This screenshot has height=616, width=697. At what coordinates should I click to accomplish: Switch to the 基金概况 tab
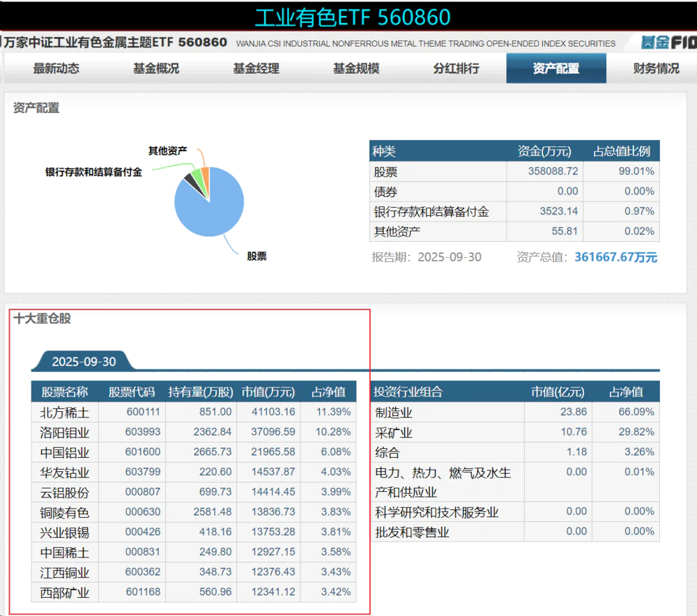[x=156, y=68]
